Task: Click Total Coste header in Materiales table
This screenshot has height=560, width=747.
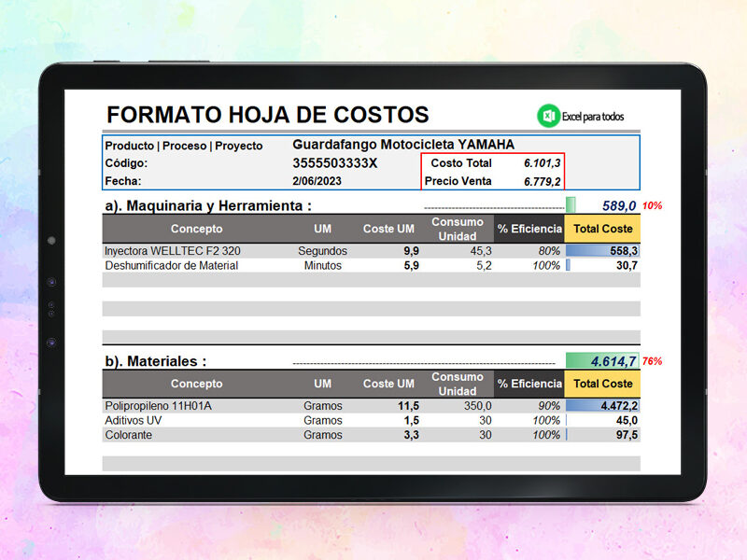Action: (602, 384)
